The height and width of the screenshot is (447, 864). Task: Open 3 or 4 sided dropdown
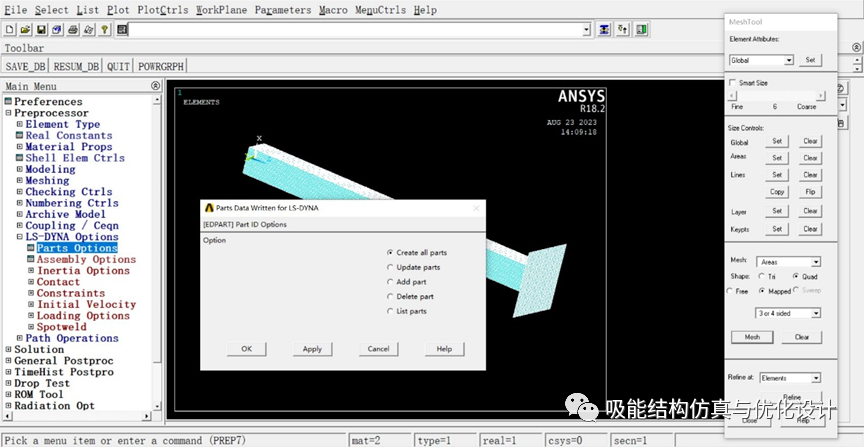[x=816, y=313]
